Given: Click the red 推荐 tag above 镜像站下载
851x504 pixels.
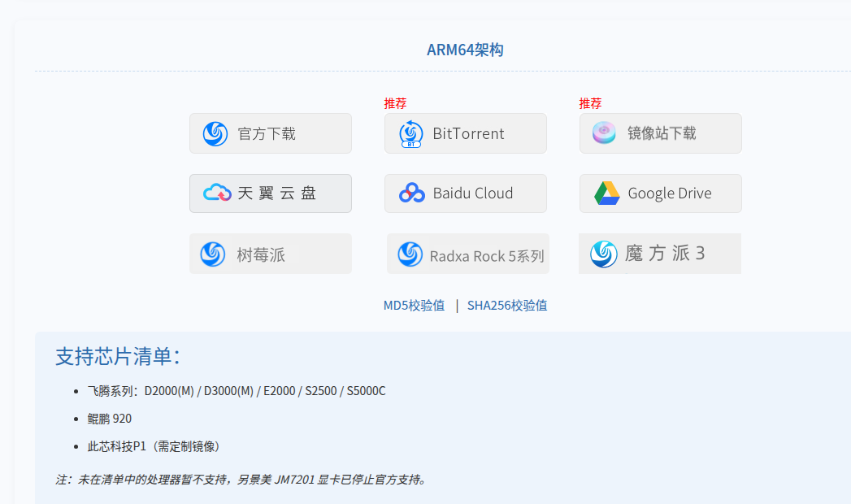Looking at the screenshot, I should click(590, 103).
